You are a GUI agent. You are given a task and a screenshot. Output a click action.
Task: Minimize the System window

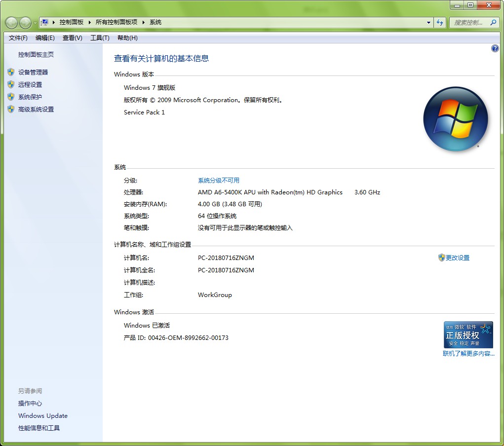point(457,5)
